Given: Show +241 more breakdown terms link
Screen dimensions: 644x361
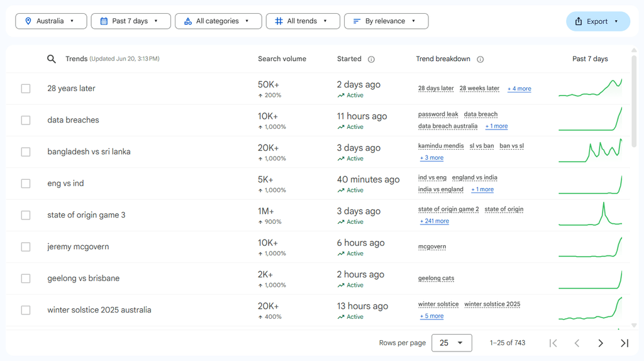Looking at the screenshot, I should [x=435, y=221].
